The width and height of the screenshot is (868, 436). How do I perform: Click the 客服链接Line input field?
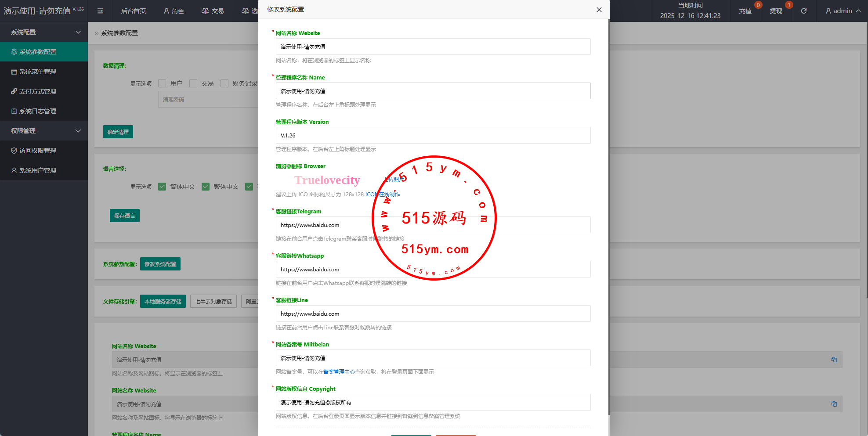[x=433, y=313]
